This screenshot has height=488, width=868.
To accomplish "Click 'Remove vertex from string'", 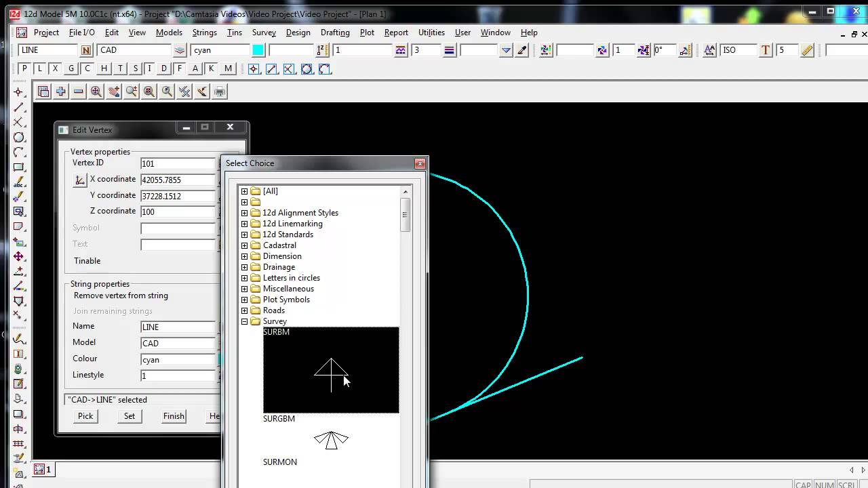I will click(121, 296).
